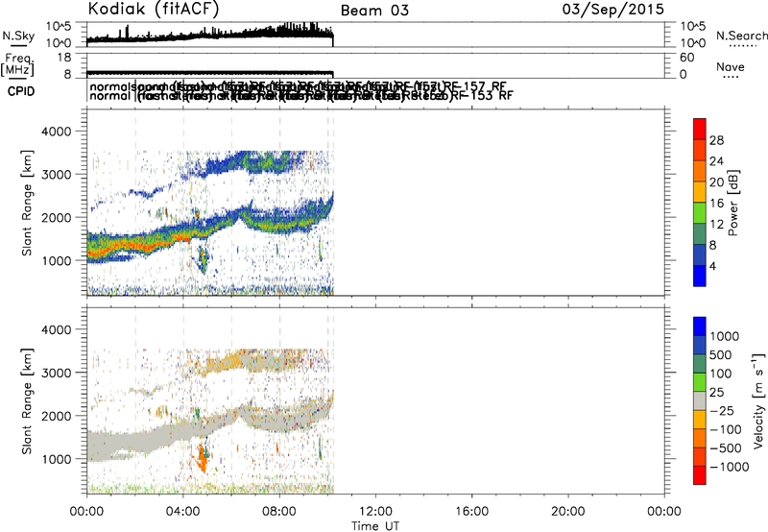Screen dimensions: 768x532
Task: Click the "-100" velocity colorbar label
Action: (726, 429)
